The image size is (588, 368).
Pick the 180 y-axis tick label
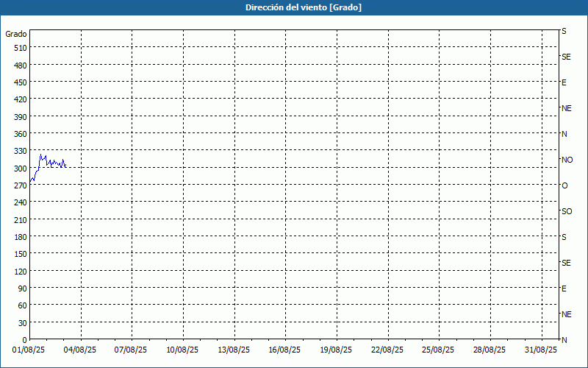tap(21, 237)
